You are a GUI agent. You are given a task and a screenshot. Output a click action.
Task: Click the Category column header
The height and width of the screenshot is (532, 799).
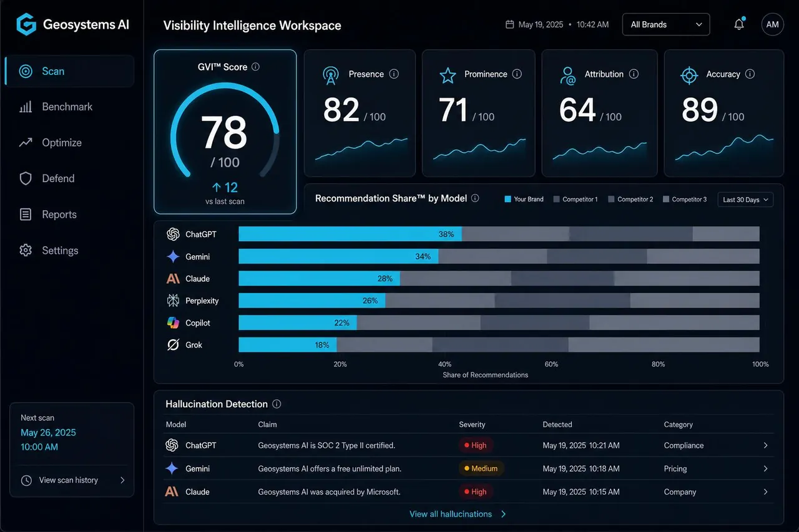(679, 424)
